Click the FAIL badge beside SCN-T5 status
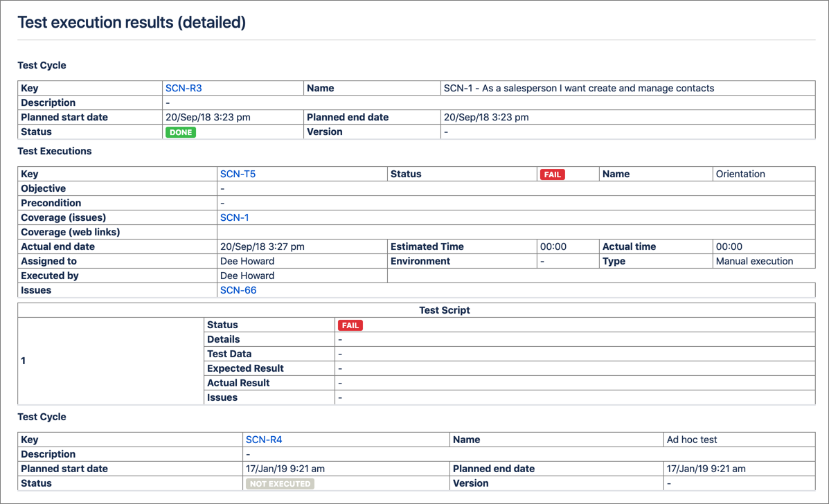This screenshot has width=829, height=504. coord(553,174)
